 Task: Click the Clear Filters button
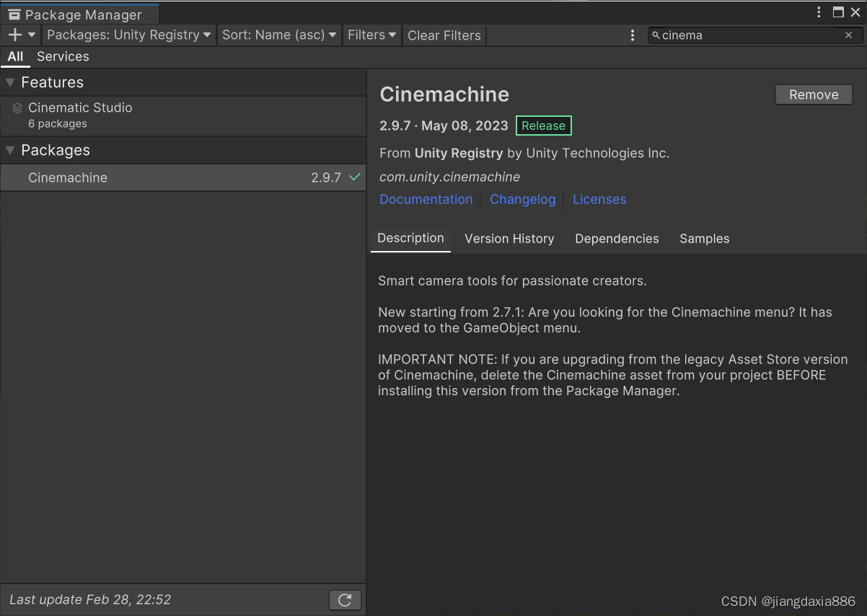tap(444, 35)
